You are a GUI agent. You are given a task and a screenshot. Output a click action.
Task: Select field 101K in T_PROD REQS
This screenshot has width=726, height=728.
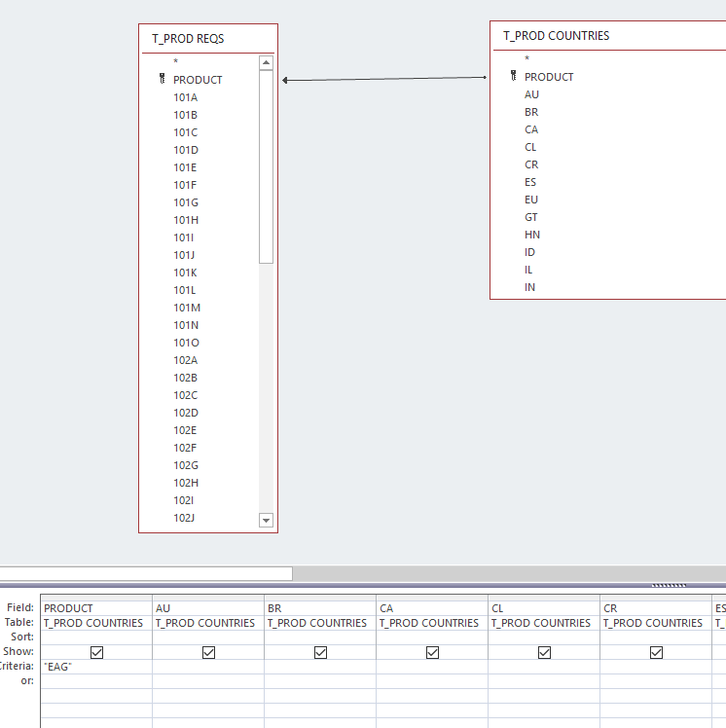tap(185, 273)
